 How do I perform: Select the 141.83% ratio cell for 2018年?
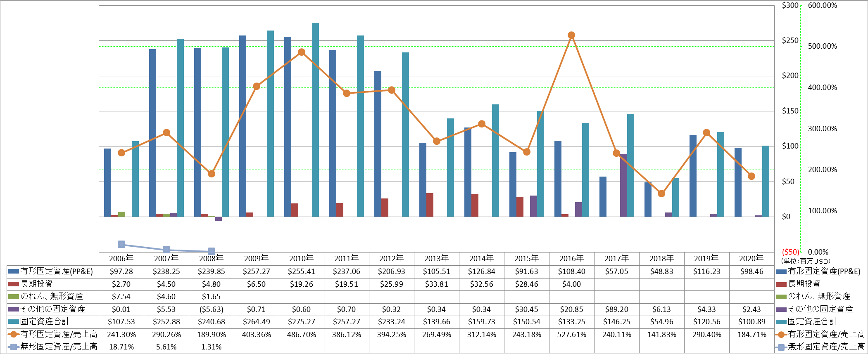661,335
